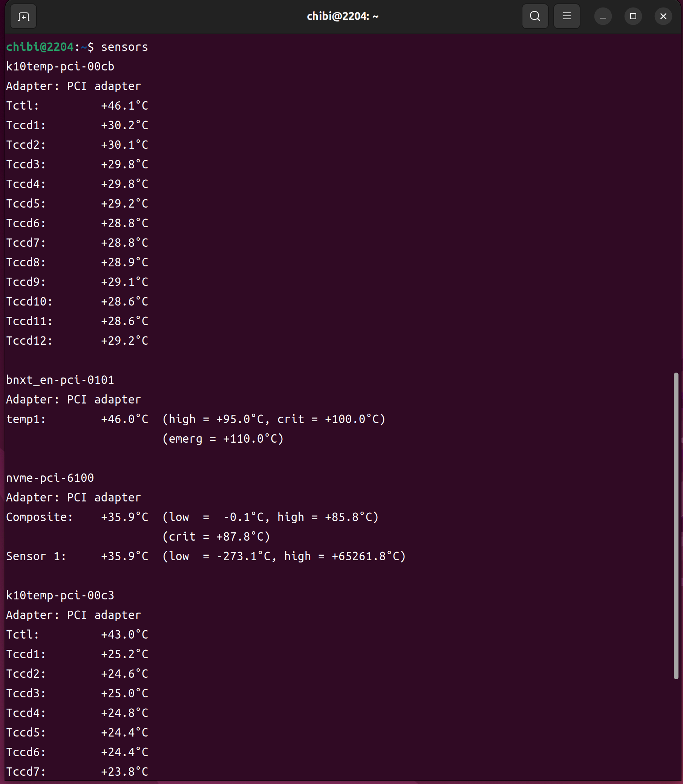683x784 pixels.
Task: Click the crit = +87.8°C threshold text
Action: click(216, 537)
